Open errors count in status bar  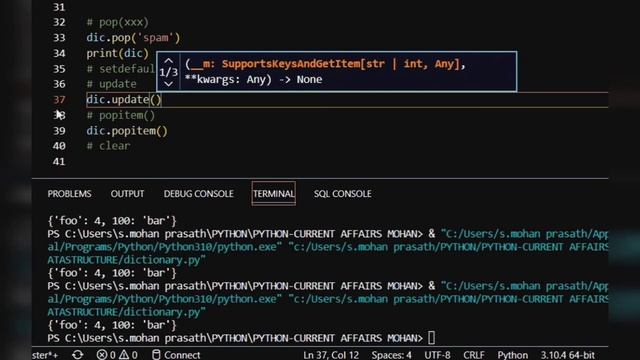[x=106, y=355]
